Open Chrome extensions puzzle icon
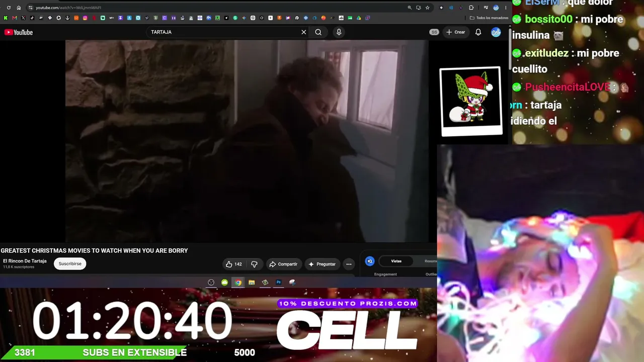This screenshot has width=644, height=362. [x=471, y=8]
